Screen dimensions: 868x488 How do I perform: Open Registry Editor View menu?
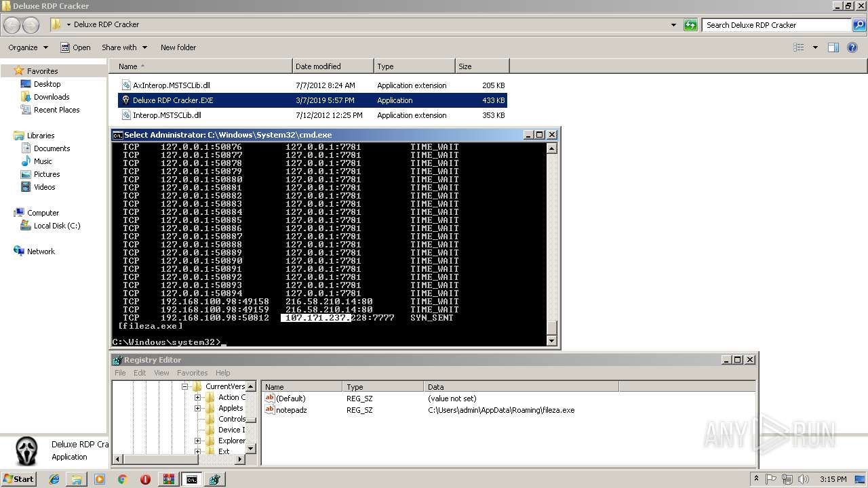(161, 373)
